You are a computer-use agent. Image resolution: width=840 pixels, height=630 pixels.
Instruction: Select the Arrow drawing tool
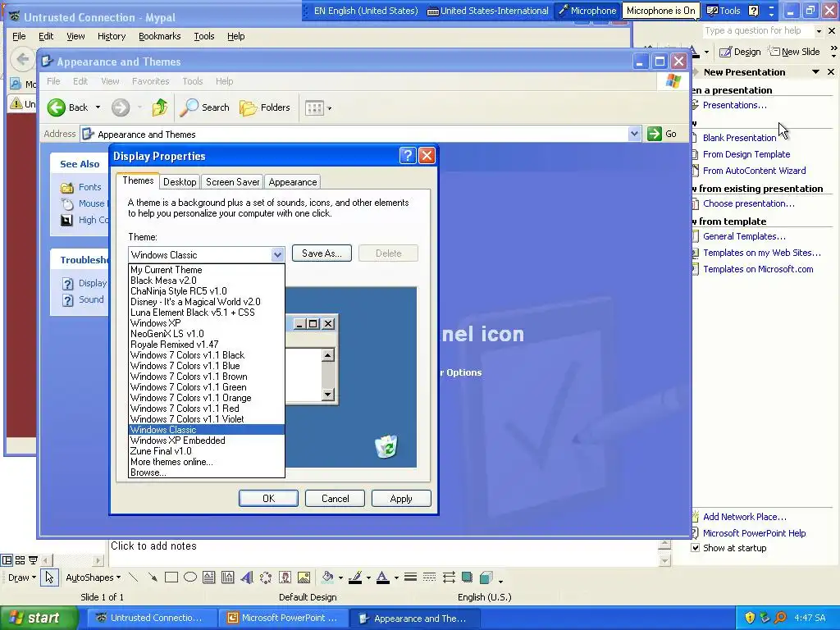pyautogui.click(x=153, y=577)
